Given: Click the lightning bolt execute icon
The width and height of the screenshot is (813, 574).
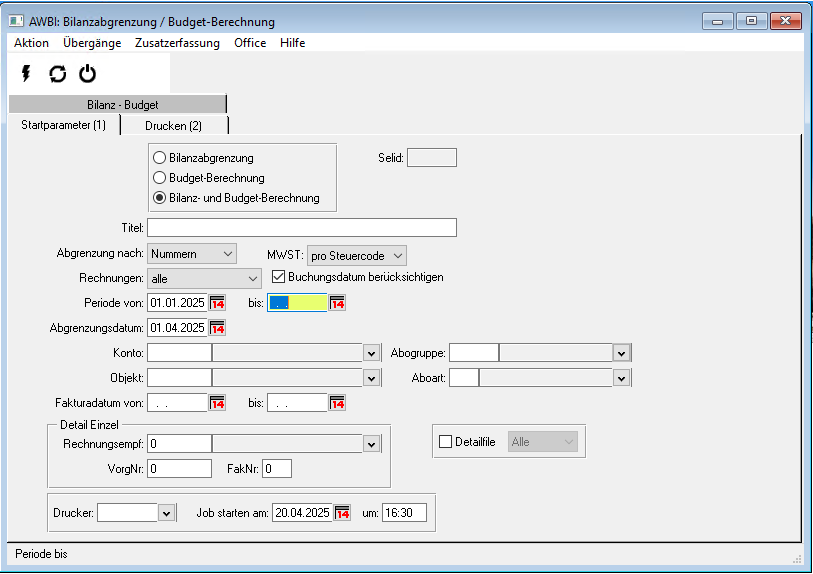Looking at the screenshot, I should pos(26,74).
